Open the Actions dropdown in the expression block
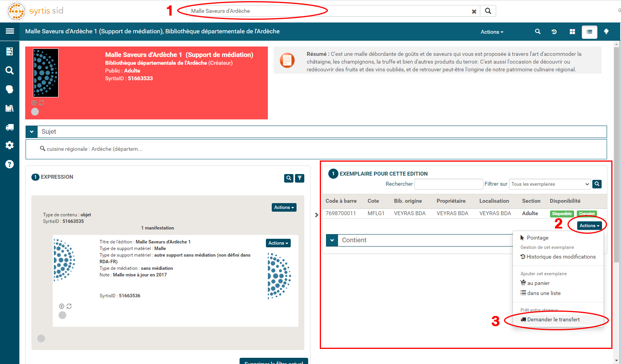The image size is (621, 364). click(x=284, y=207)
